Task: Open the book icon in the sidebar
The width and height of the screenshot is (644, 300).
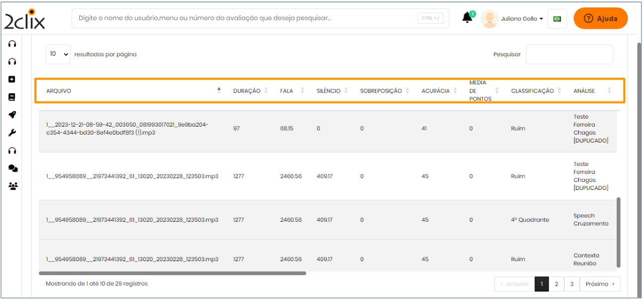Action: tap(12, 97)
